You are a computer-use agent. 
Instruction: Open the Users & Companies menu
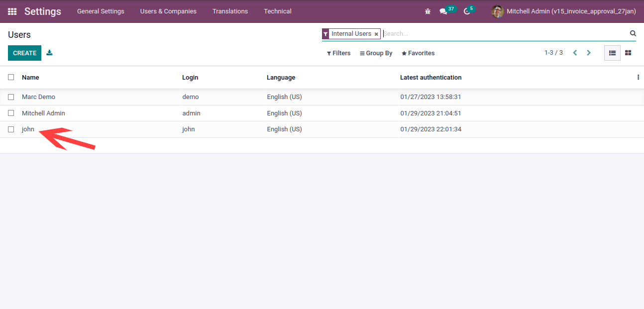point(168,11)
